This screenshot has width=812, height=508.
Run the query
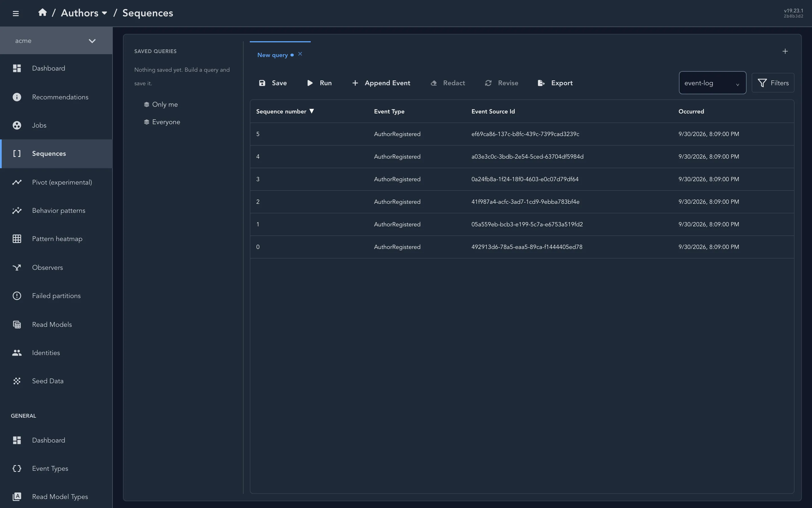(x=319, y=83)
